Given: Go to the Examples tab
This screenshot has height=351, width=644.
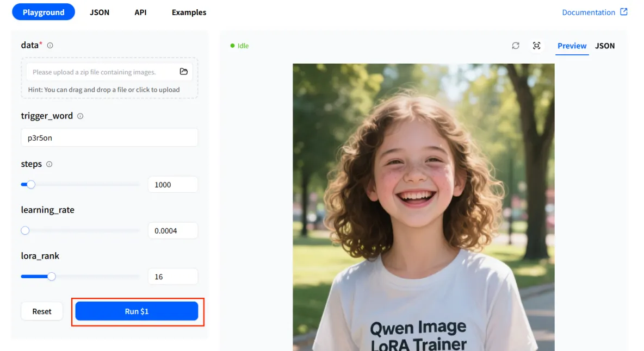Looking at the screenshot, I should pyautogui.click(x=189, y=12).
